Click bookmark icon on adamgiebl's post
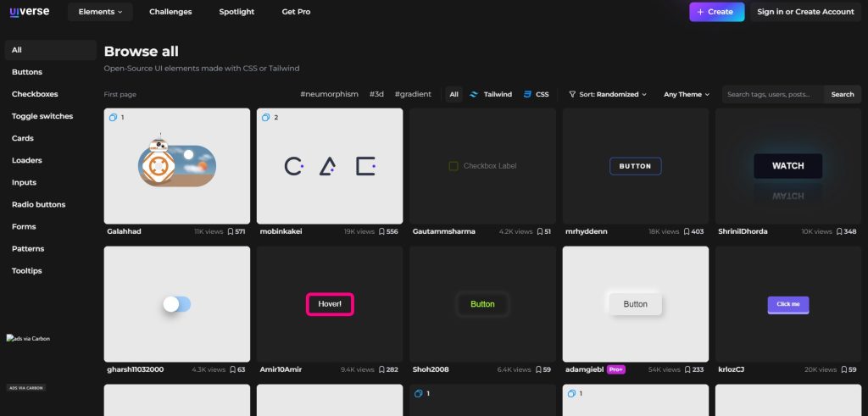The image size is (868, 416). [687, 369]
